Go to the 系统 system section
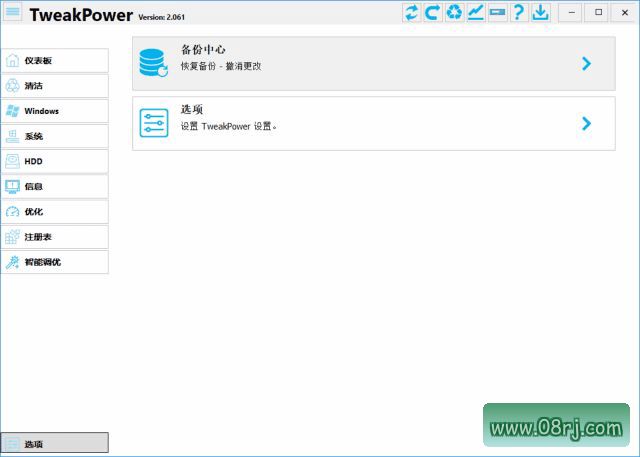This screenshot has height=457, width=640. pyautogui.click(x=55, y=136)
